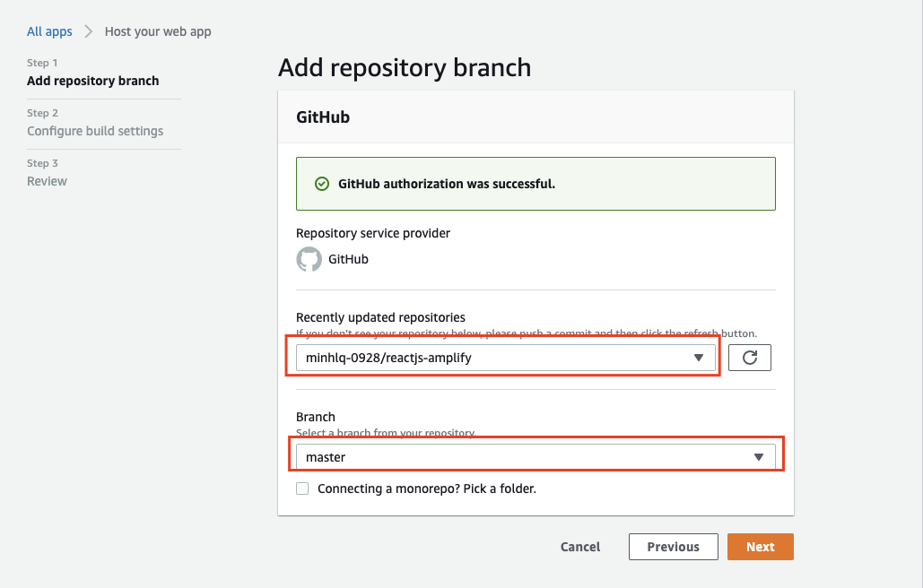
Task: Click the breadcrumb chevron separator
Action: (x=89, y=31)
